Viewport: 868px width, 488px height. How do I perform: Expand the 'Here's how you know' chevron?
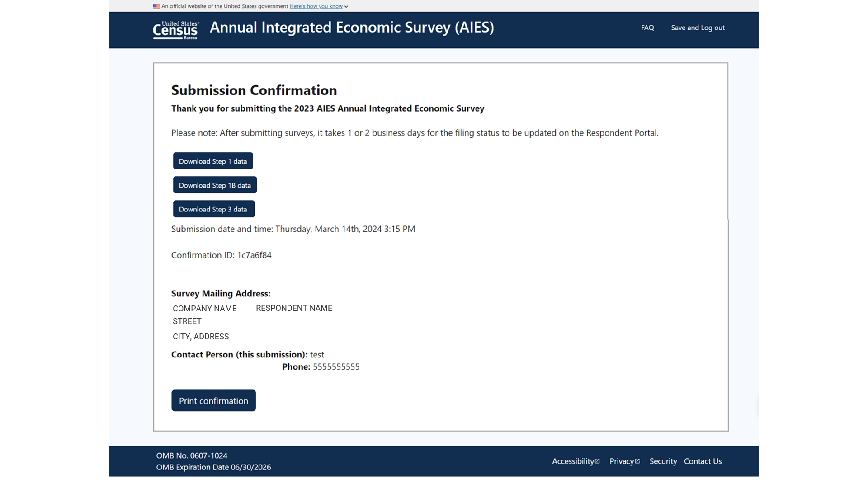[346, 7]
